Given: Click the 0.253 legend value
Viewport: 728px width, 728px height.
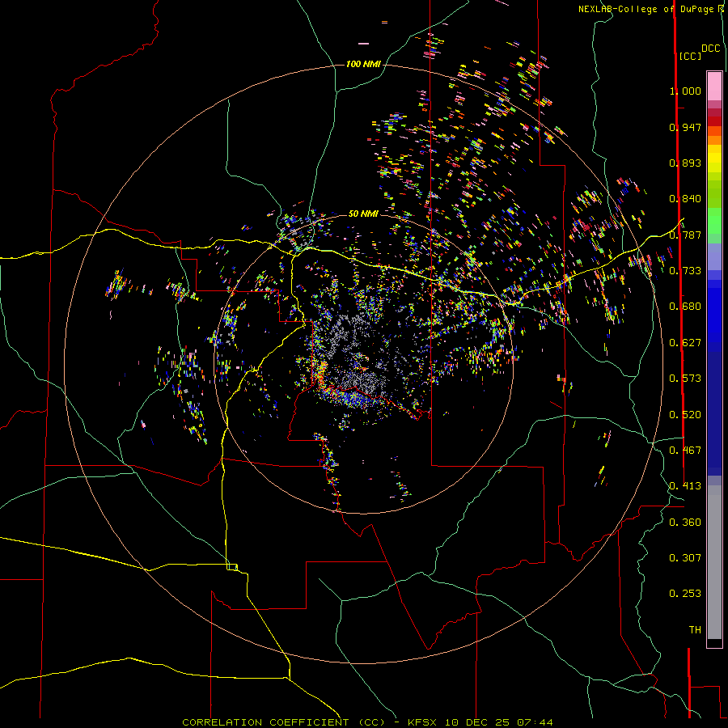Looking at the screenshot, I should click(x=685, y=594).
